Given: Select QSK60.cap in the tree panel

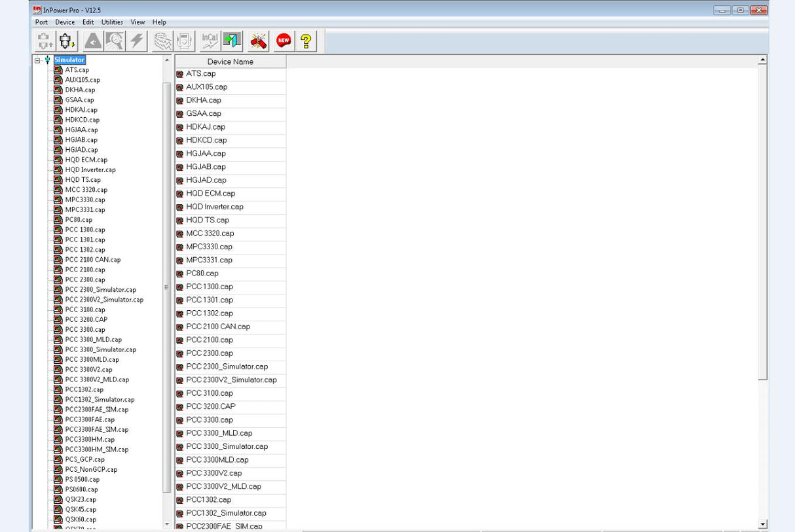Looking at the screenshot, I should (x=81, y=520).
